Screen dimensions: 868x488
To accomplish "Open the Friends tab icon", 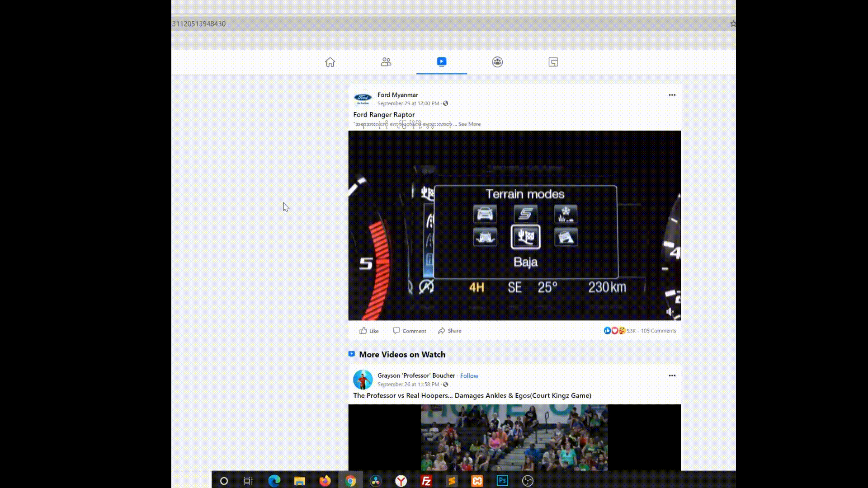I will [386, 62].
